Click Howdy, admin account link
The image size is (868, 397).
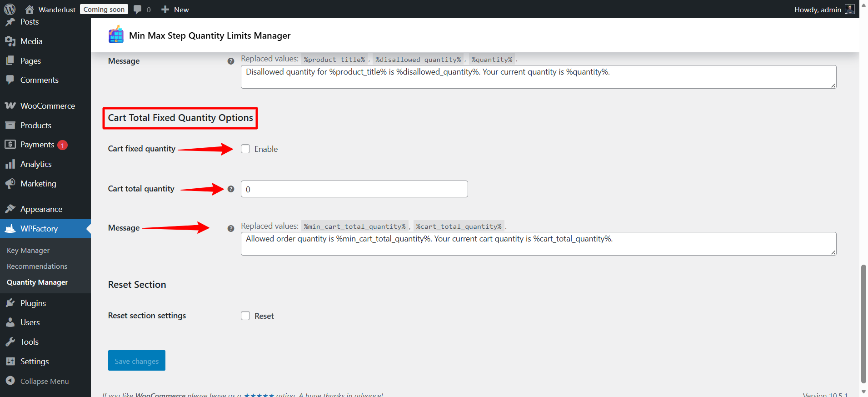pos(818,10)
